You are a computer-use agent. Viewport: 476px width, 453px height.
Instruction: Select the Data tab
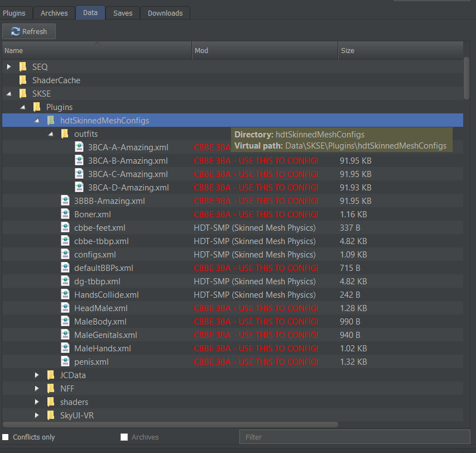90,12
